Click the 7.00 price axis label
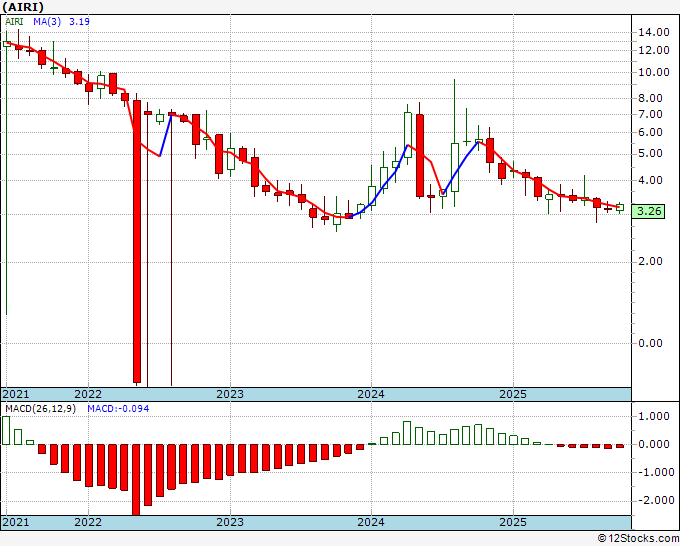 point(650,114)
